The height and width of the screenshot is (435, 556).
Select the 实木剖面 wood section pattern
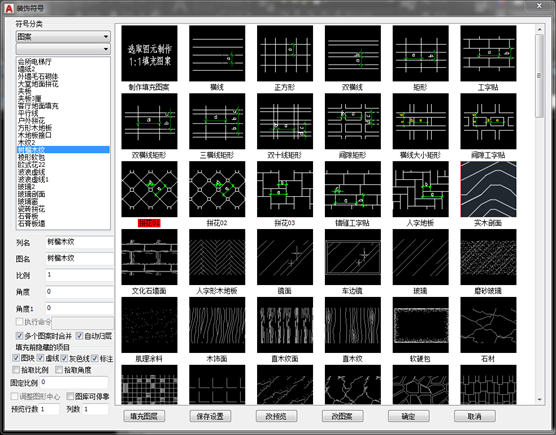click(488, 189)
